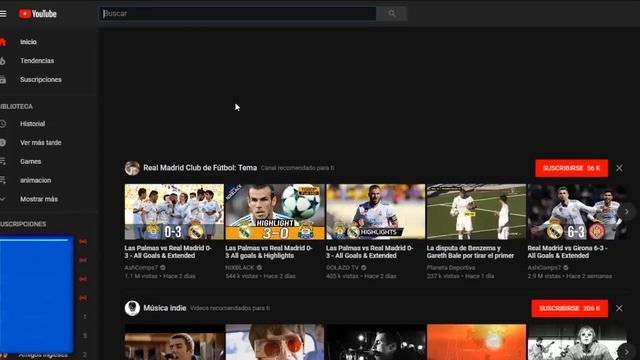
Task: Open the Benzema and Bale dispute thumbnail
Action: coord(476,211)
